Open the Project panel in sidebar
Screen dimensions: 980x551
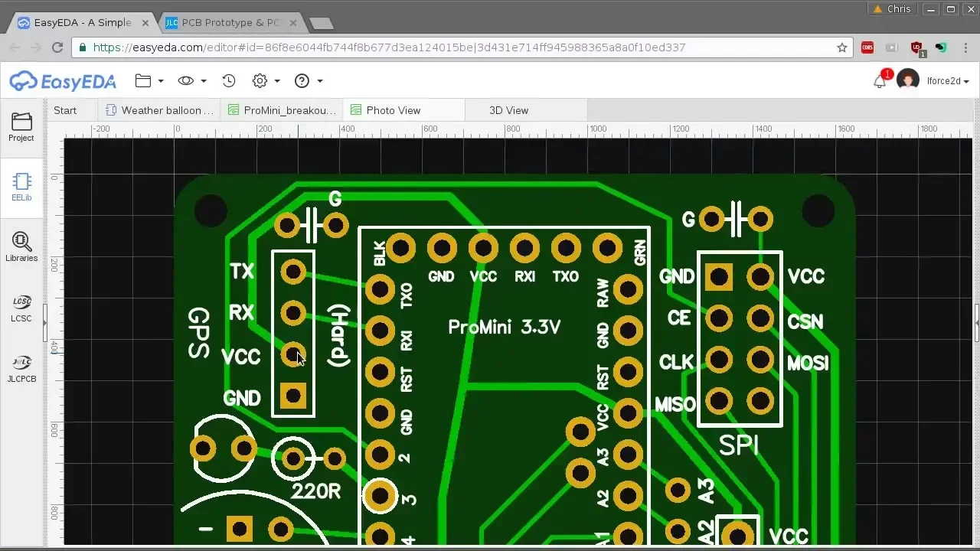(21, 127)
